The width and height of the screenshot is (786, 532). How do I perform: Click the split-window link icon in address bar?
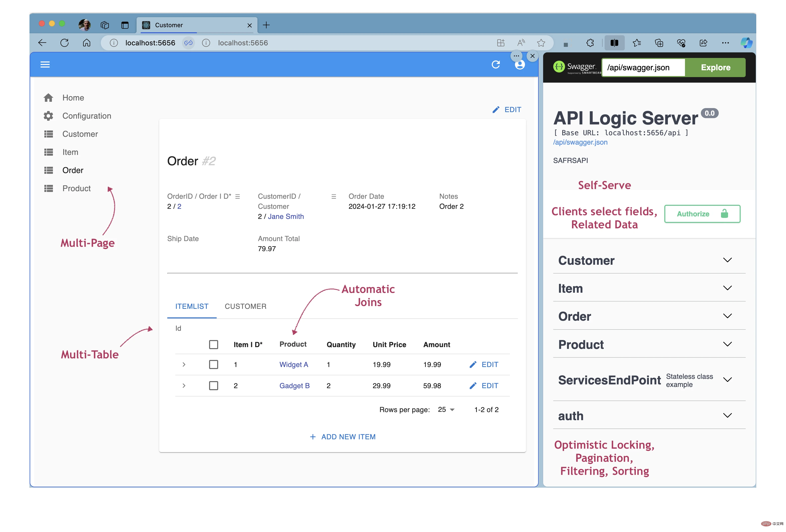tap(188, 43)
